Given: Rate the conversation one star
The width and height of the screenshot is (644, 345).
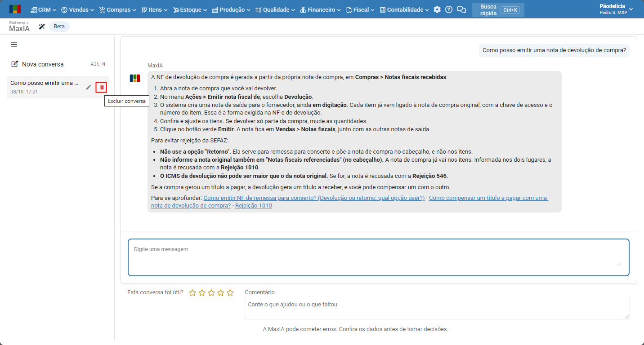Looking at the screenshot, I should 192,293.
